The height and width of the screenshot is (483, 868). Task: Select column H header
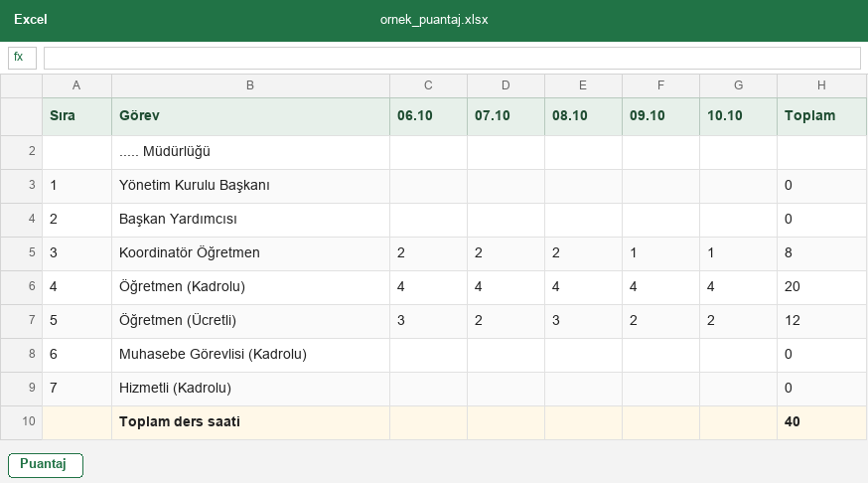(x=821, y=85)
